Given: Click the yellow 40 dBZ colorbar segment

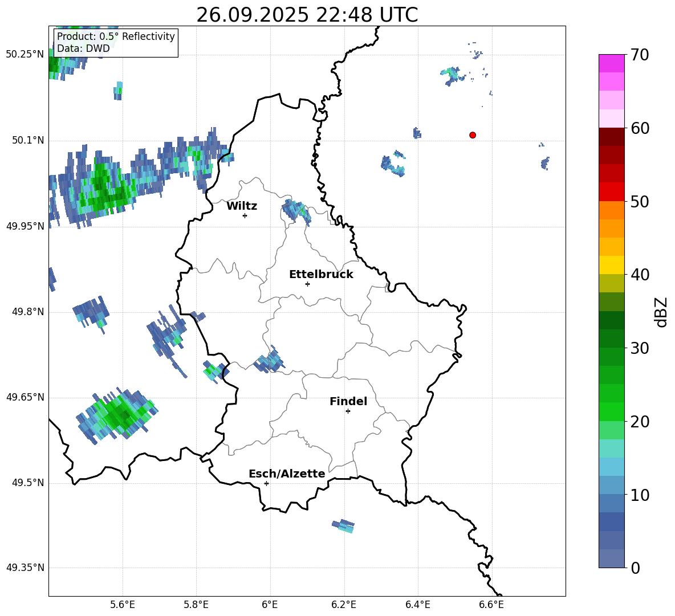Looking at the screenshot, I should (612, 265).
